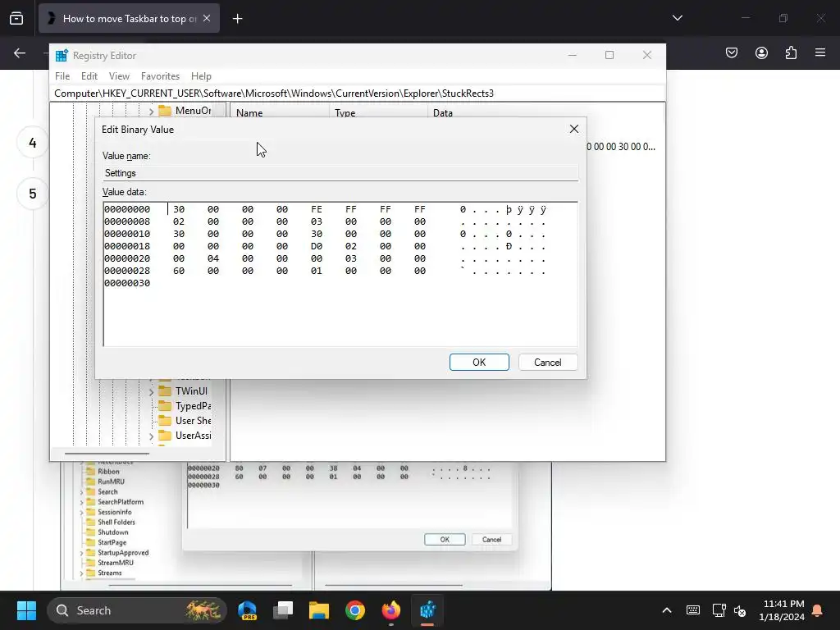Open the list all tabs chevron
Screen dimensions: 840x630
[x=677, y=18]
